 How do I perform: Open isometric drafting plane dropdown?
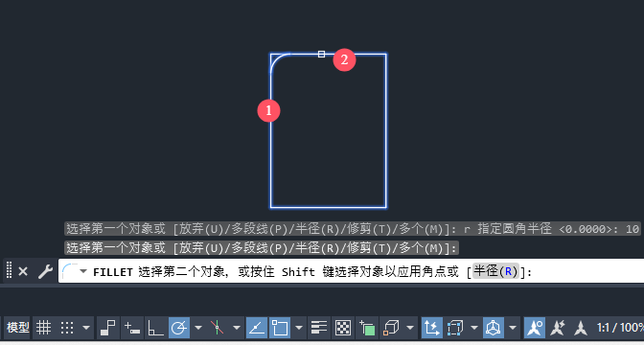point(237,328)
